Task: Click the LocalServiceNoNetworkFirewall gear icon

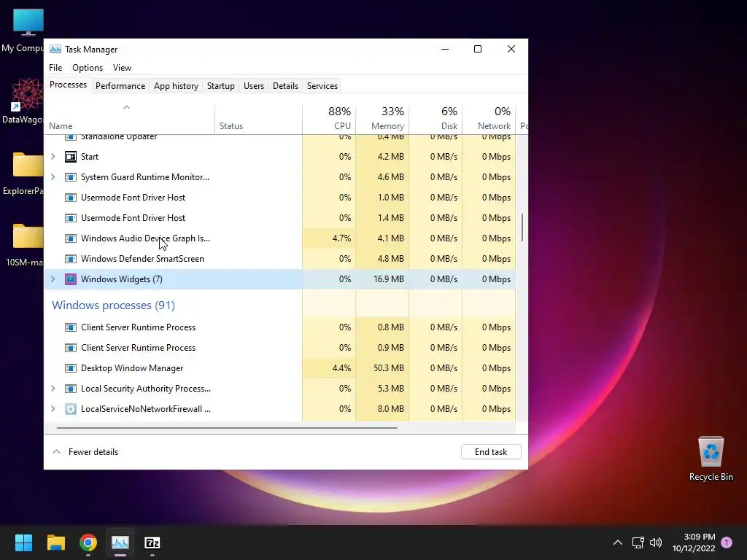Action: tap(71, 409)
